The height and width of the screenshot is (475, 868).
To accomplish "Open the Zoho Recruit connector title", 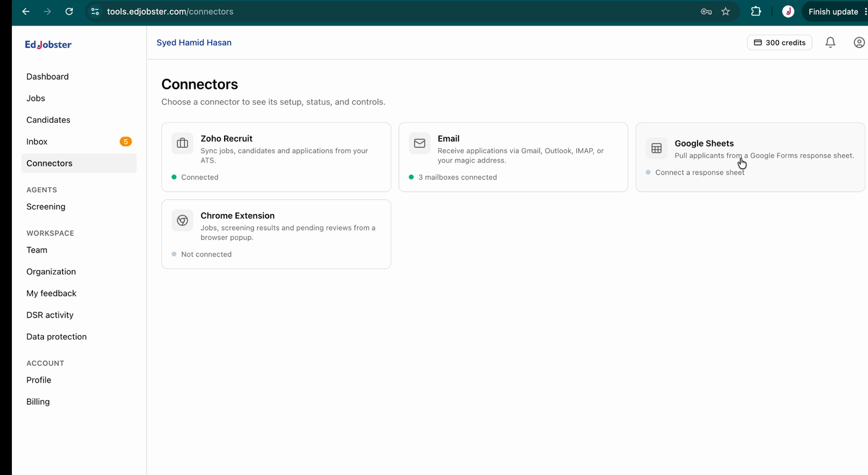I will 226,138.
